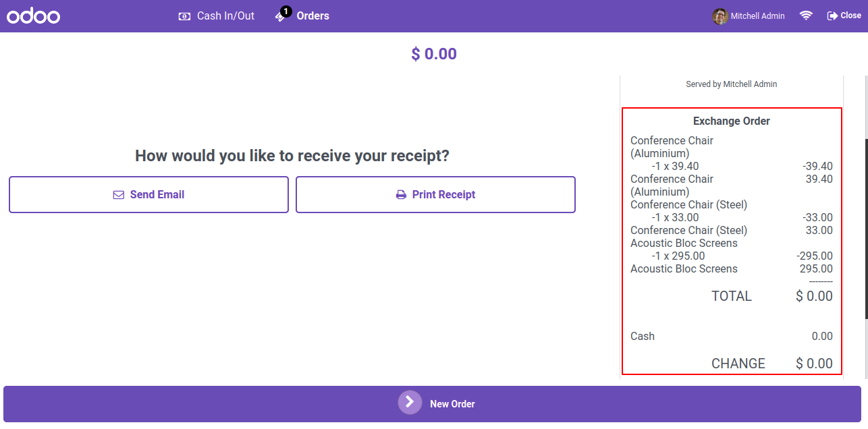Click the Exchange Order heading on the receipt

coord(732,121)
